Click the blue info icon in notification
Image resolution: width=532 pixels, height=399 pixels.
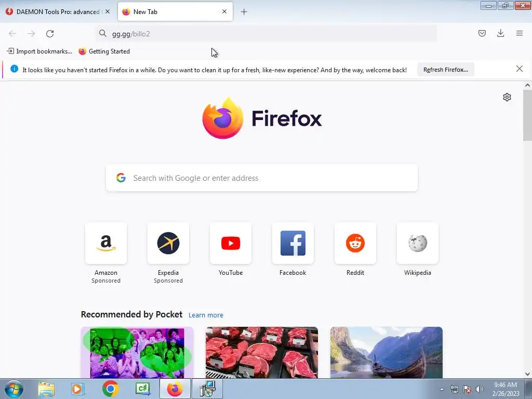[14, 69]
